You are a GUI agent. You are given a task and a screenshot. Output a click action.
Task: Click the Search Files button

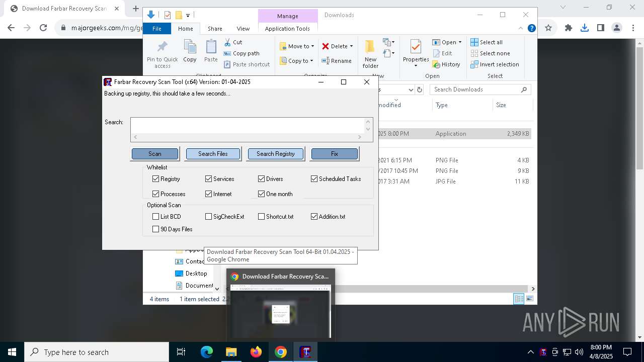click(x=213, y=154)
